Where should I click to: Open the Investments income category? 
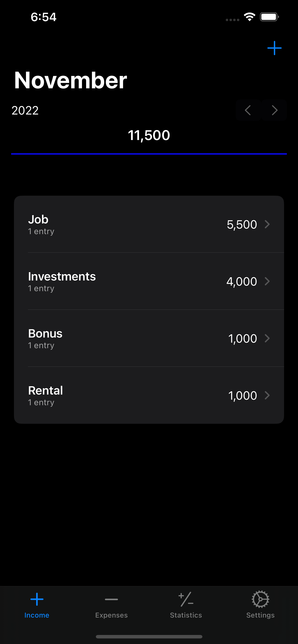tap(149, 281)
